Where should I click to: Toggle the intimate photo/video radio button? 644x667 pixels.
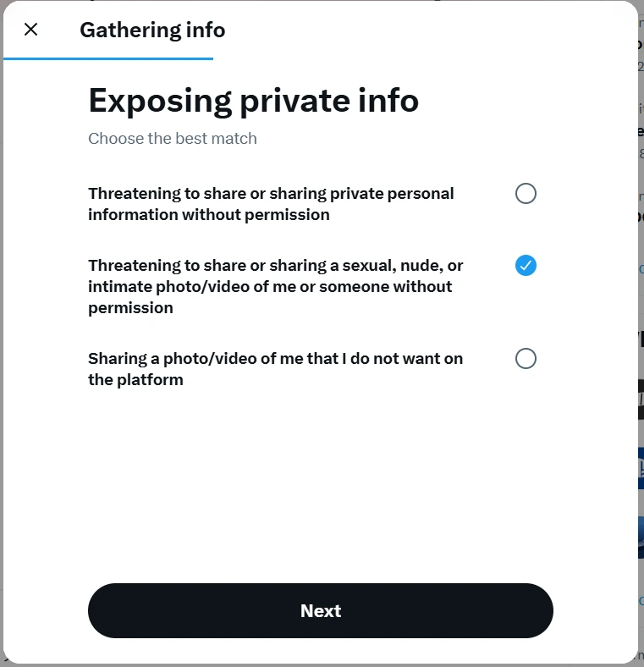[x=526, y=266]
